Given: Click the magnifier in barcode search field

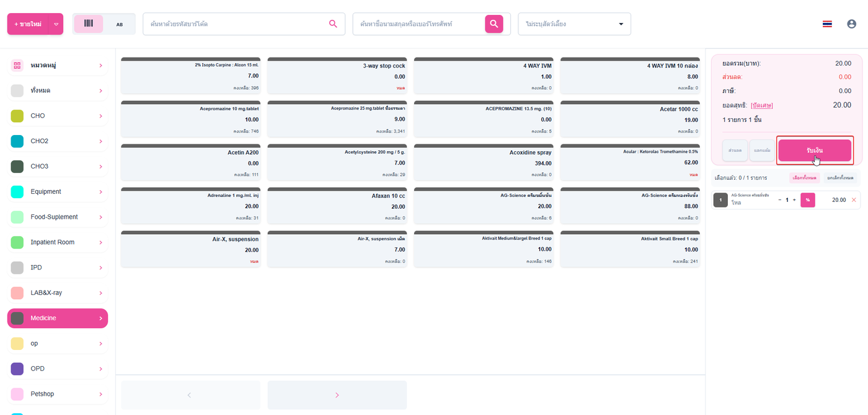Looking at the screenshot, I should pos(333,24).
